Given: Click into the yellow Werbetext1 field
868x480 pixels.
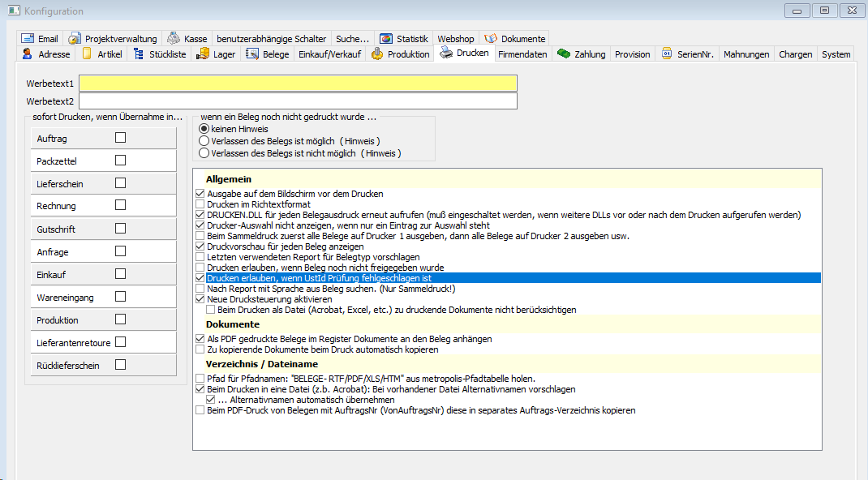Looking at the screenshot, I should click(x=297, y=84).
